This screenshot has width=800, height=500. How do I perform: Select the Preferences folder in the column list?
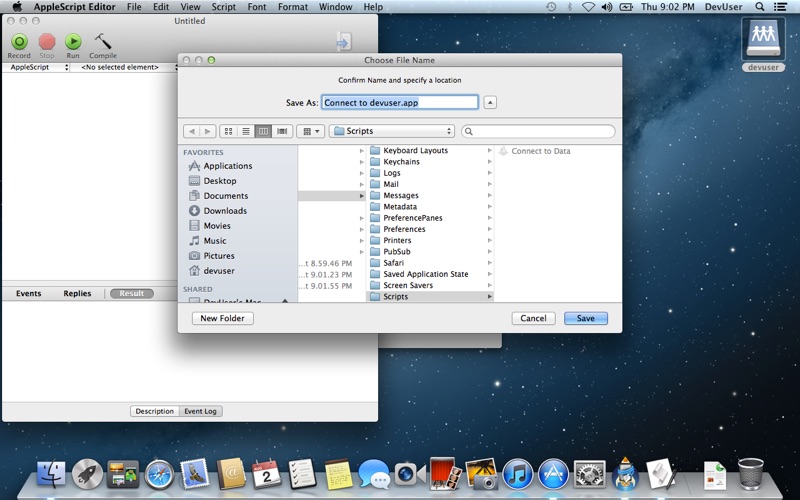point(430,229)
